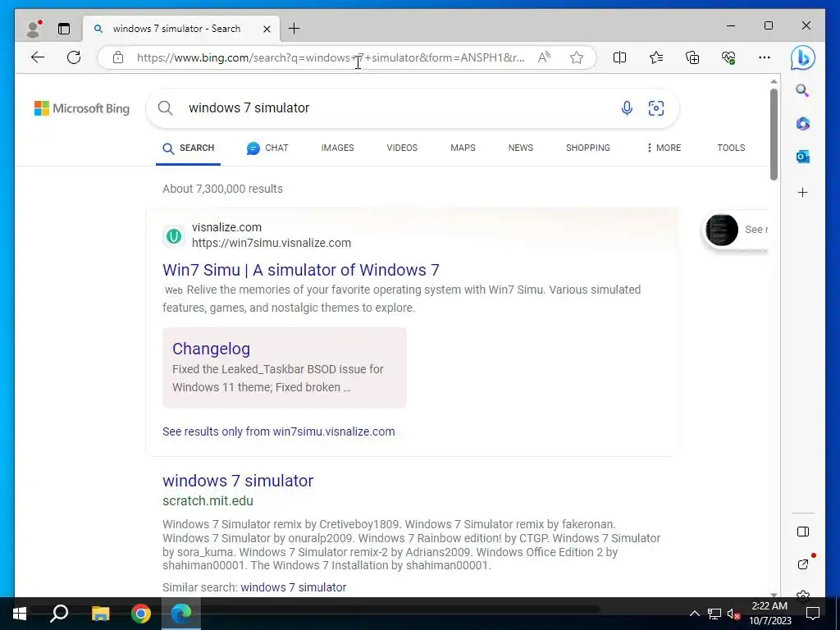This screenshot has height=630, width=840.
Task: Go back with the back arrow
Action: point(38,57)
